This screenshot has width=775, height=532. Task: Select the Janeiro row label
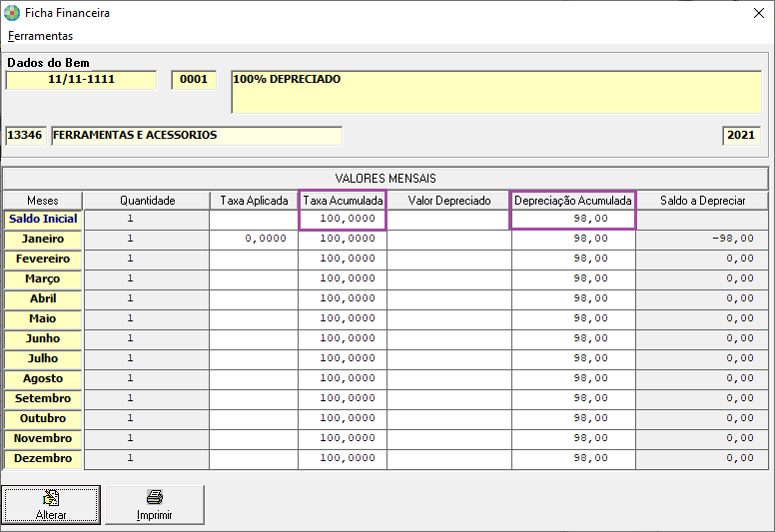pyautogui.click(x=43, y=239)
